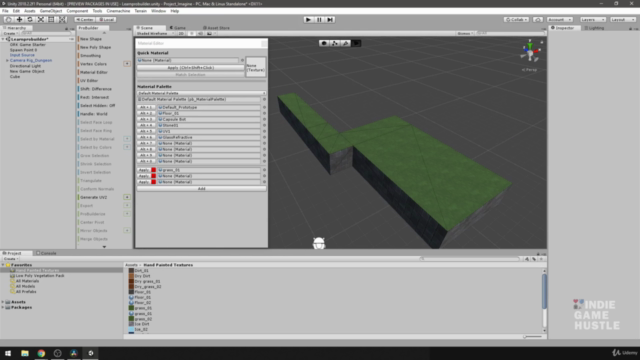Select the Move tool in the toolbar

(19, 20)
